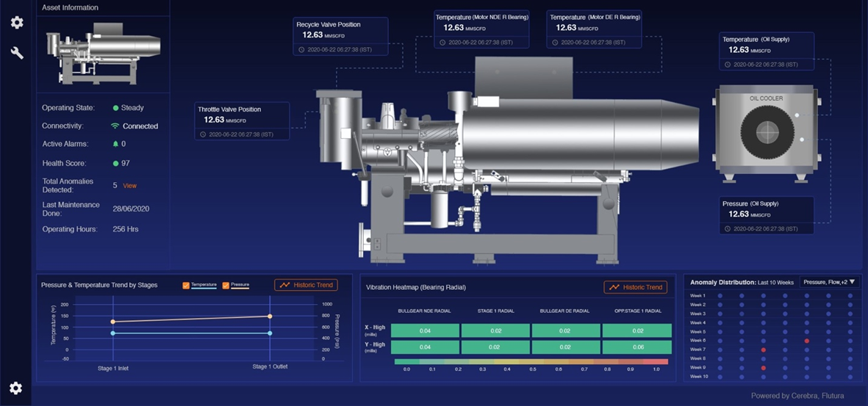Open Historic Trend for Vibration Heatmap
The image size is (868, 406).
(x=636, y=287)
